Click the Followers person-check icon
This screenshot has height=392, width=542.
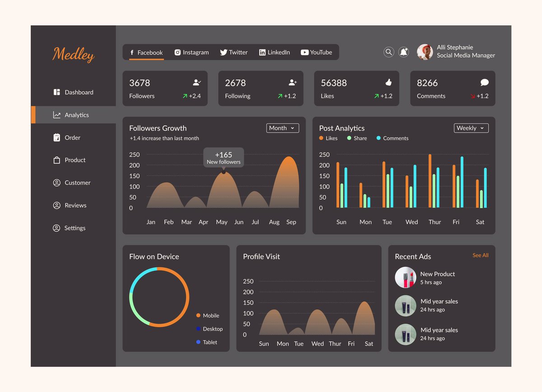tap(197, 83)
